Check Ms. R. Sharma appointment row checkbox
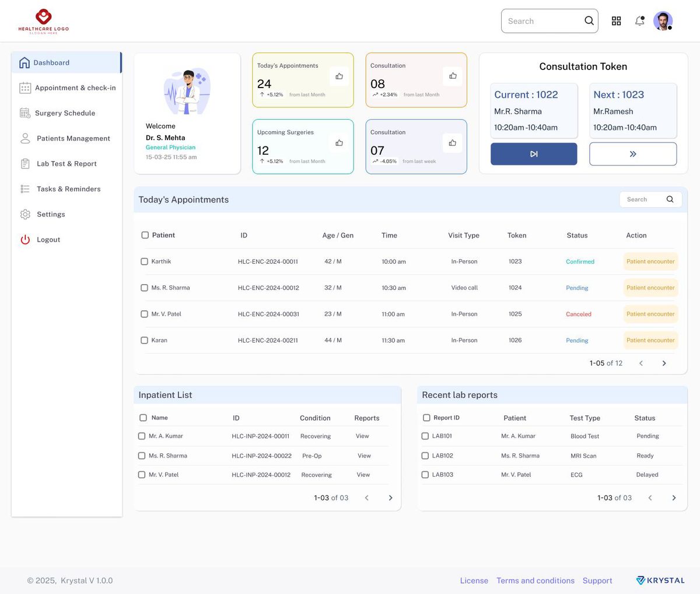 click(144, 288)
